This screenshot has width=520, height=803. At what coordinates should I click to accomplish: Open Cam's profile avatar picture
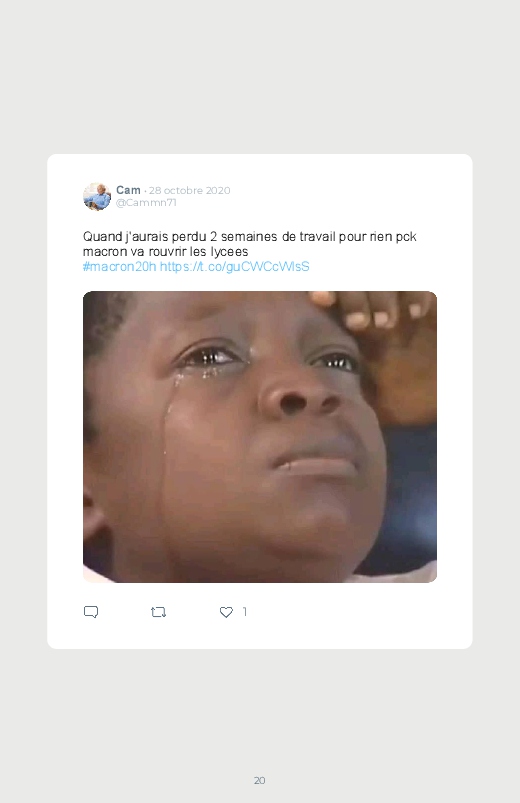[x=97, y=196]
